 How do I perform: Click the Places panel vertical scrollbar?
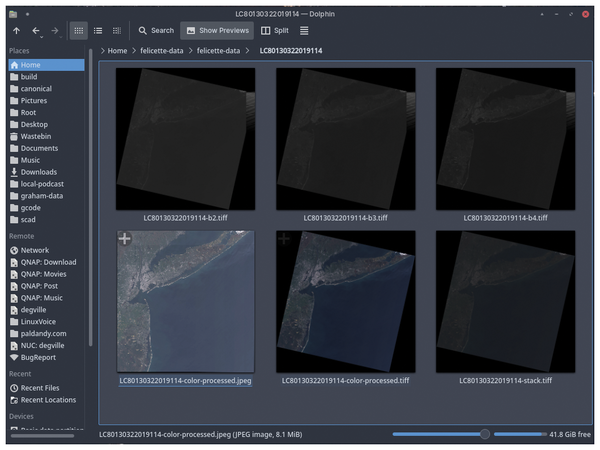click(x=90, y=197)
